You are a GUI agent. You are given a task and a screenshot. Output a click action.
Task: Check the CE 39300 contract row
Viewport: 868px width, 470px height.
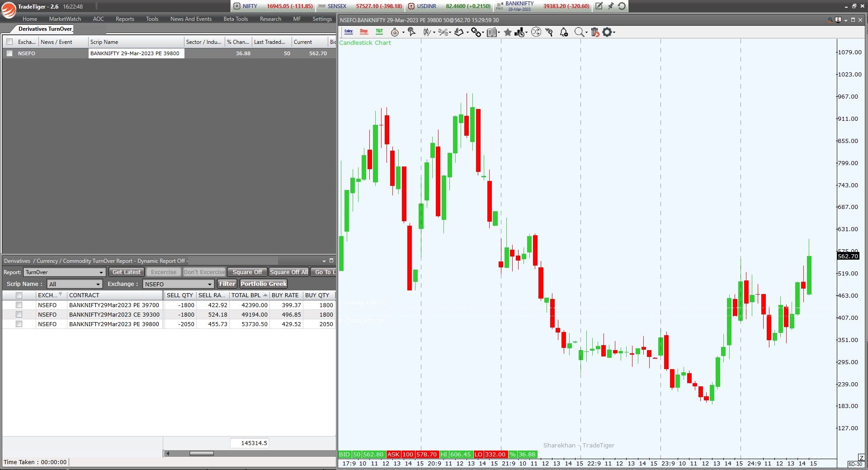[19, 314]
